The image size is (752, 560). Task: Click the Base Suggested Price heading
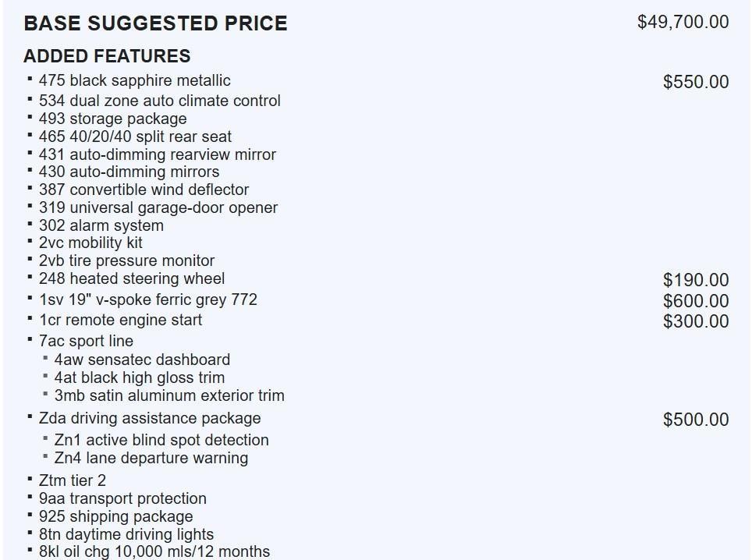[x=155, y=23]
